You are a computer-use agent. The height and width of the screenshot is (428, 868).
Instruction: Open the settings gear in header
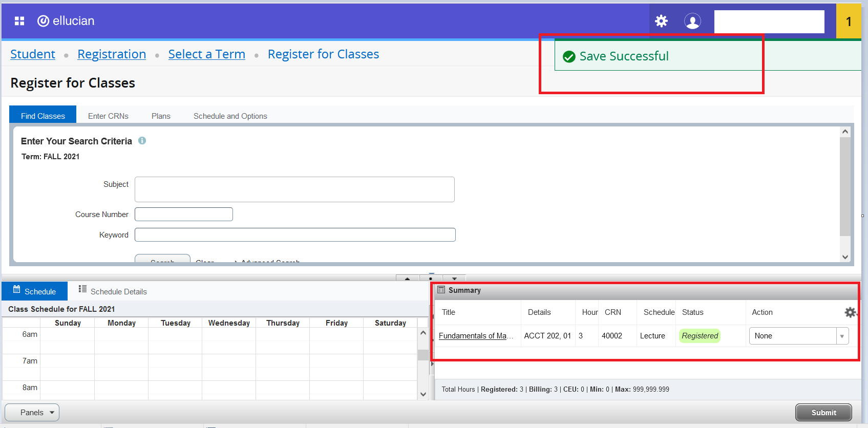pyautogui.click(x=661, y=21)
